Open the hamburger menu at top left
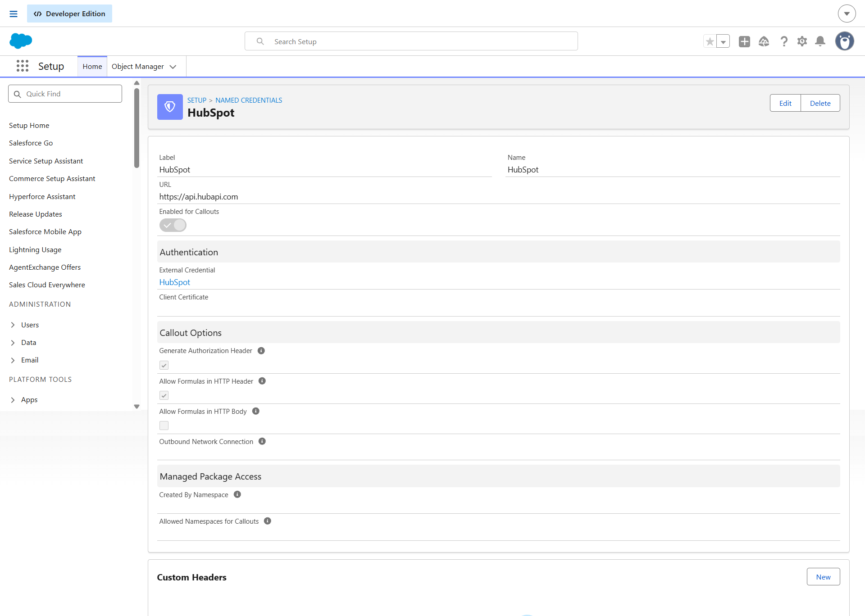The width and height of the screenshot is (865, 616). pyautogui.click(x=14, y=14)
